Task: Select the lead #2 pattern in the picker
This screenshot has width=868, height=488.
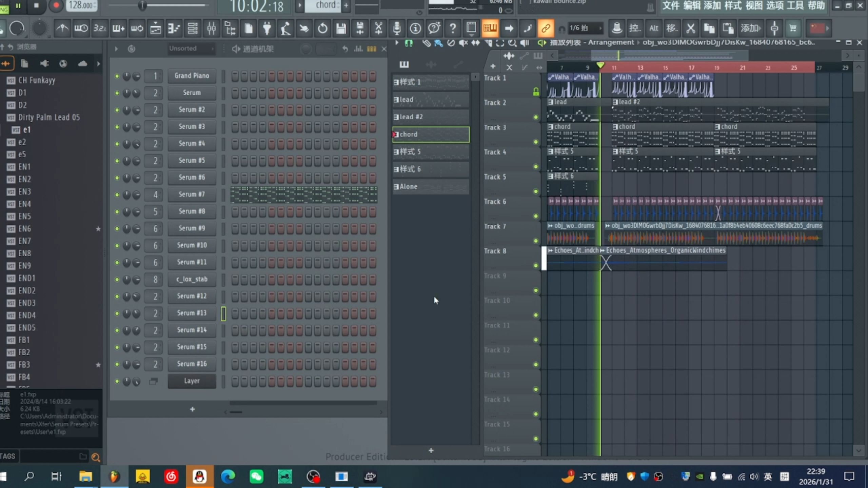Action: pyautogui.click(x=431, y=117)
